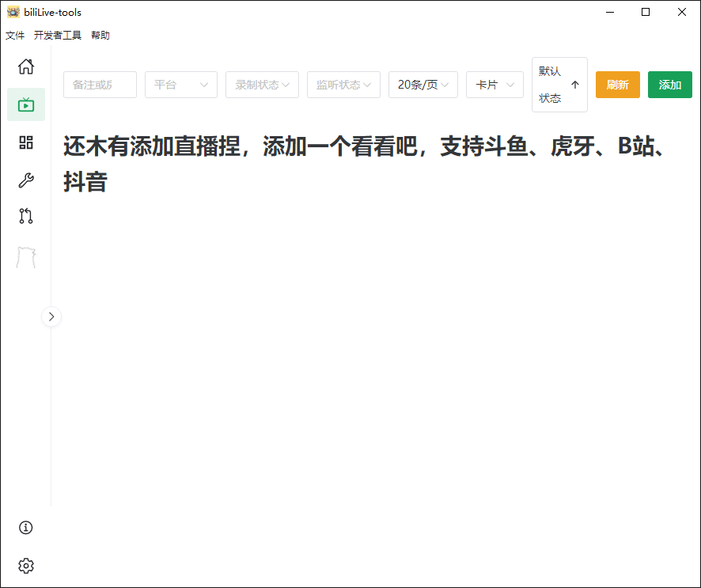Open the settings gear icon

coord(25,565)
